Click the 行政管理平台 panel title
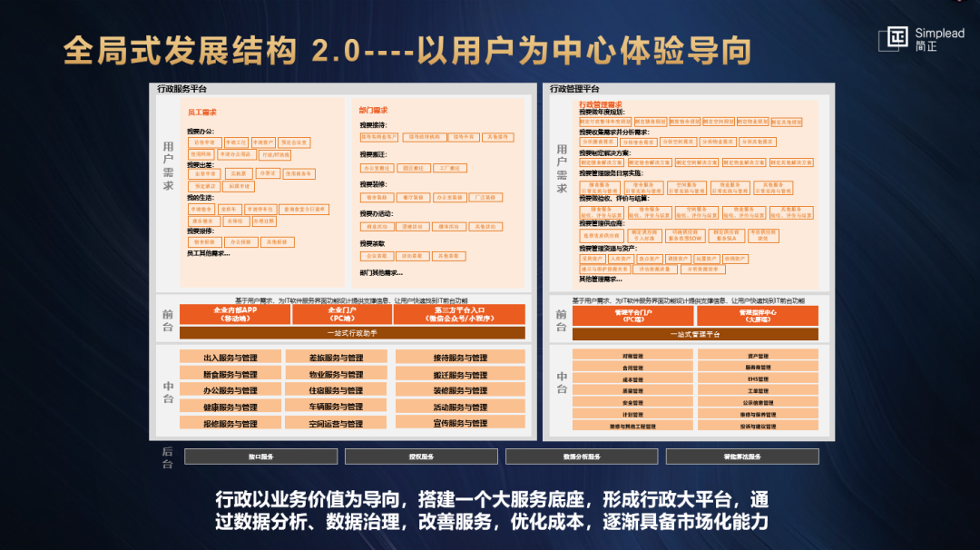 tap(574, 89)
